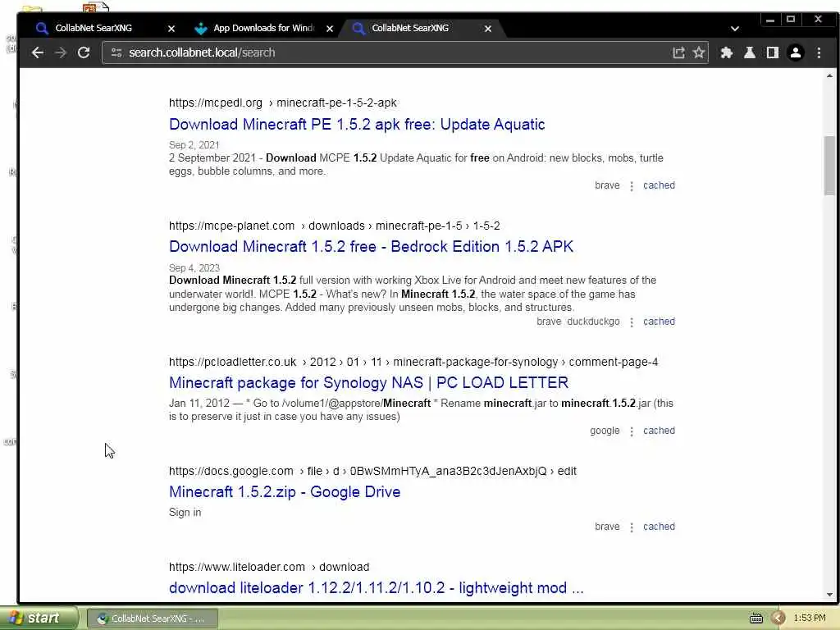Share this page via address bar icon
The width and height of the screenshot is (840, 630).
coord(678,52)
